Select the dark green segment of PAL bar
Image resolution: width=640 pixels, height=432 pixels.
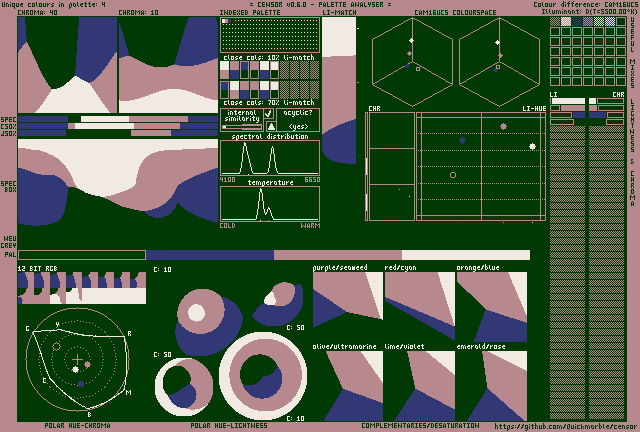pyautogui.click(x=82, y=255)
